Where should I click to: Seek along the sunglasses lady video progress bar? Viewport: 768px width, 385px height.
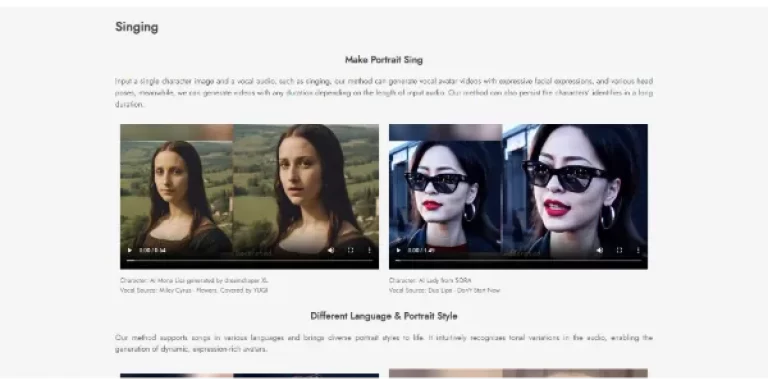[518, 261]
